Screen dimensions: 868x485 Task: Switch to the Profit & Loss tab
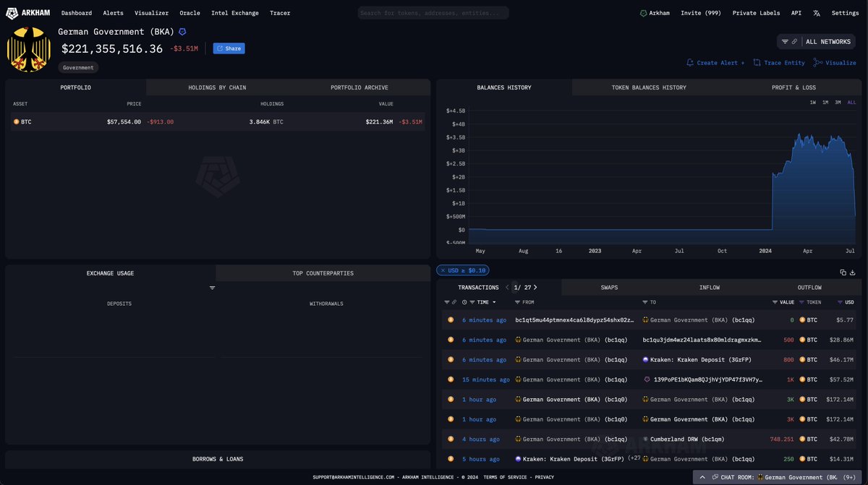point(794,87)
